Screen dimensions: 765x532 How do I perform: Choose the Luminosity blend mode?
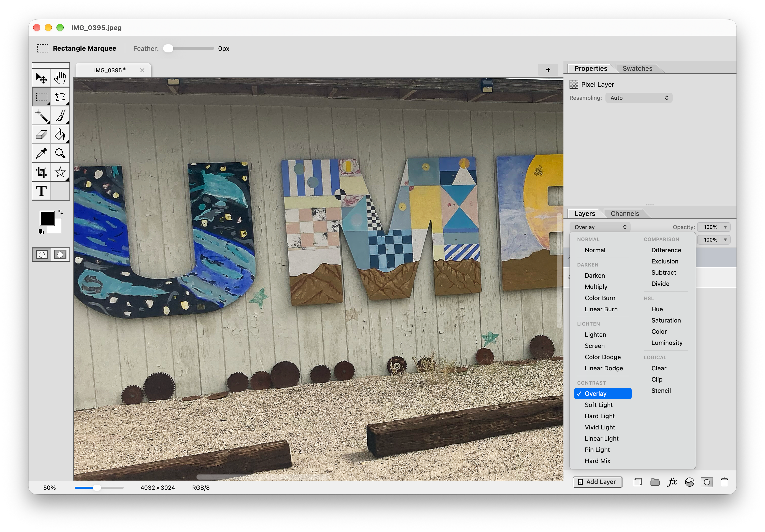click(x=667, y=343)
